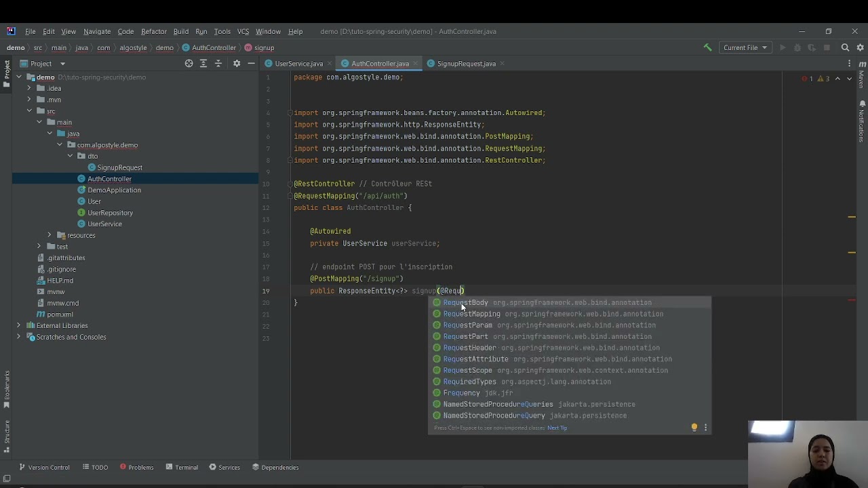Open the TODO tool window
This screenshot has width=868, height=488.
click(95, 467)
